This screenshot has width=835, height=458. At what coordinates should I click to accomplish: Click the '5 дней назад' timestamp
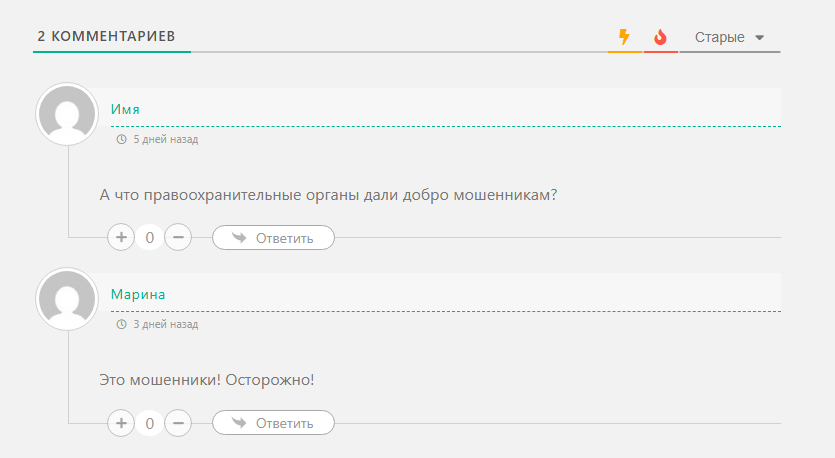pos(165,140)
